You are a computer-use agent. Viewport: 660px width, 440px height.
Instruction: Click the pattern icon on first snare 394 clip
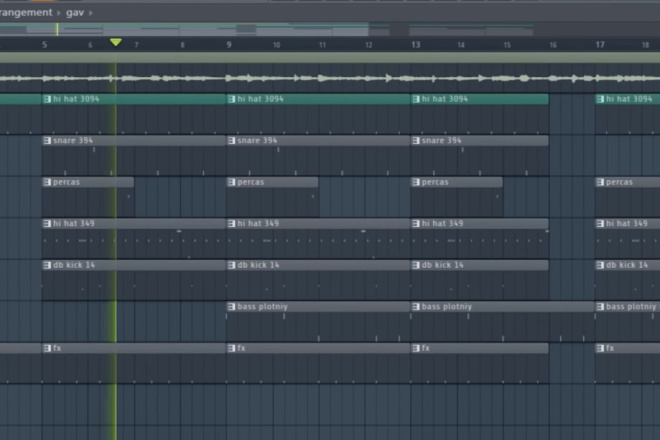click(x=47, y=141)
